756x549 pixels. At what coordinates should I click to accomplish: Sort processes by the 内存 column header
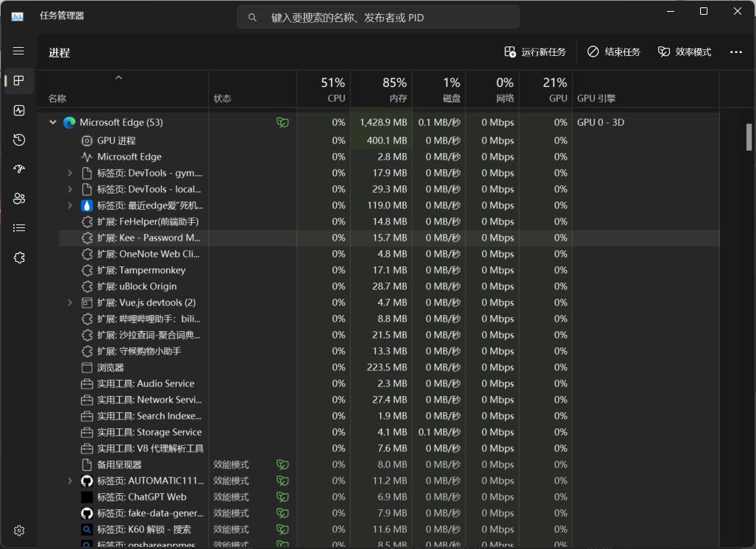coord(381,90)
